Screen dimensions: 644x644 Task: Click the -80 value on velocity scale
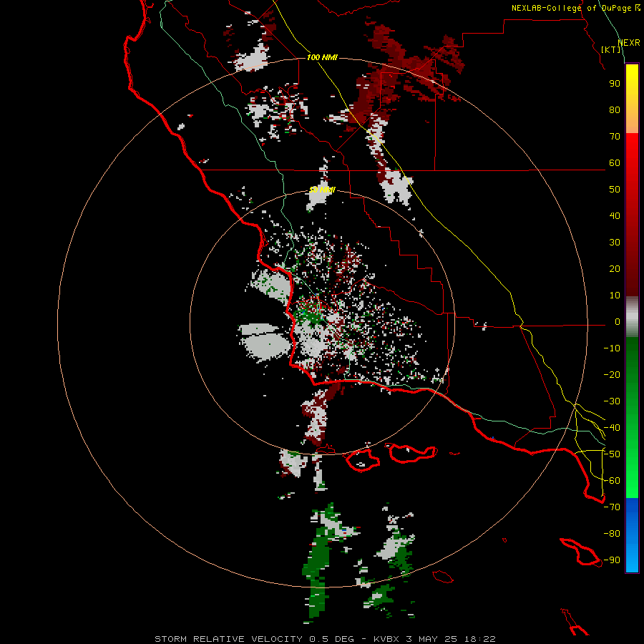click(612, 534)
